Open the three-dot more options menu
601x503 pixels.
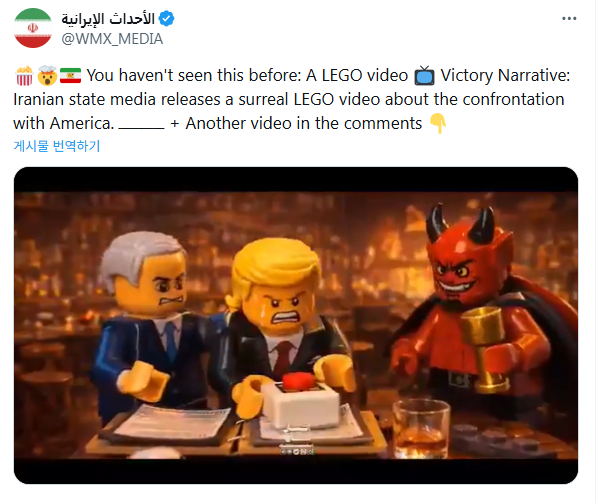tap(569, 18)
